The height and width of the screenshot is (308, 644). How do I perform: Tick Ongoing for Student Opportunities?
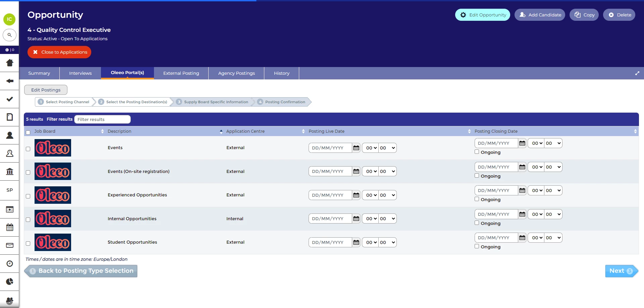477,246
